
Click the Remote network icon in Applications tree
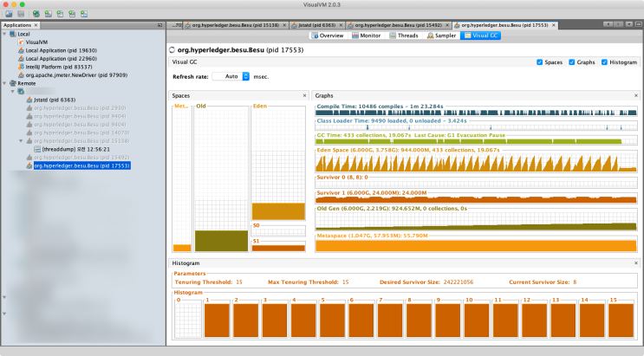pyautogui.click(x=13, y=83)
